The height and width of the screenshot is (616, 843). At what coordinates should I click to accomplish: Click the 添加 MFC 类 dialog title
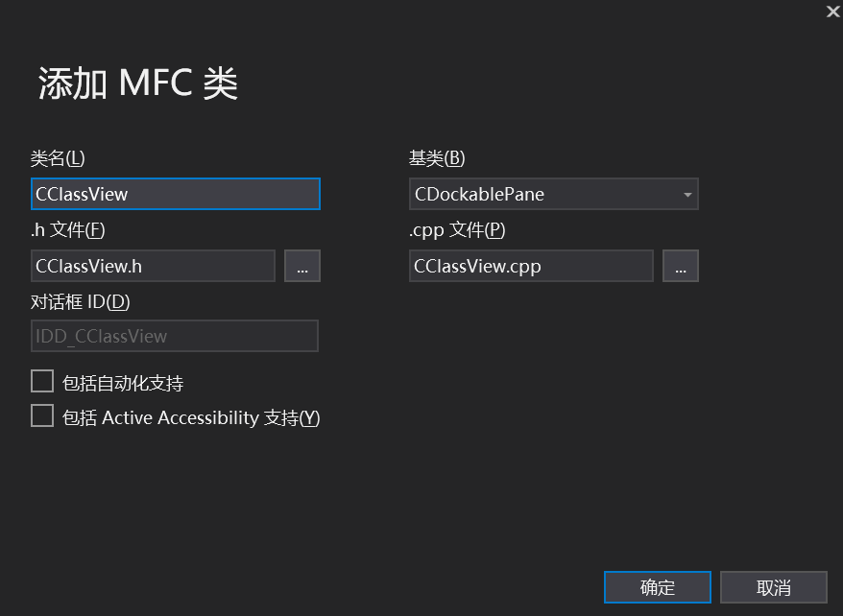138,83
